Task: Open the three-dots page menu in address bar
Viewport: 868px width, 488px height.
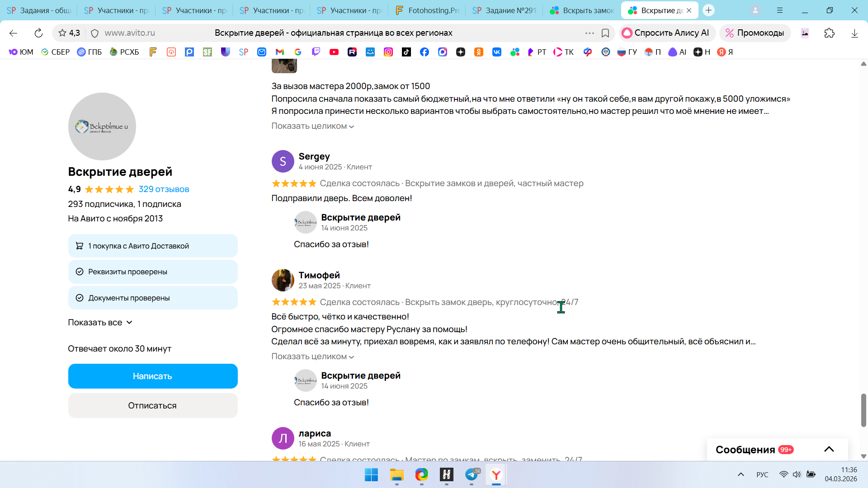Action: 589,33
